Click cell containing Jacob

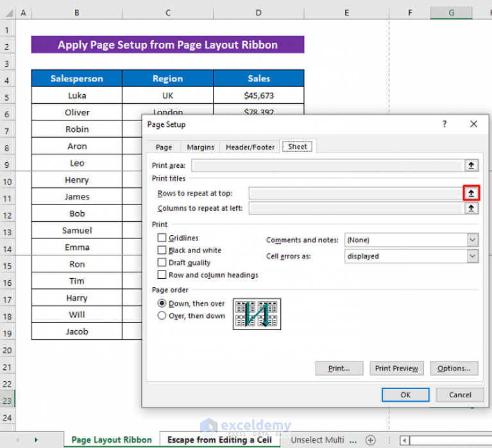76,331
